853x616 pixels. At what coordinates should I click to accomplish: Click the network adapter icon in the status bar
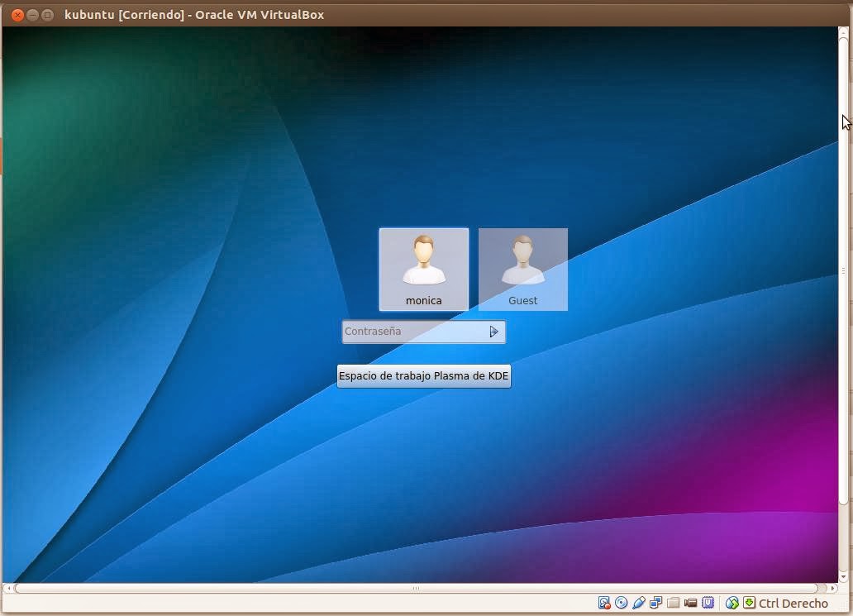pos(656,603)
